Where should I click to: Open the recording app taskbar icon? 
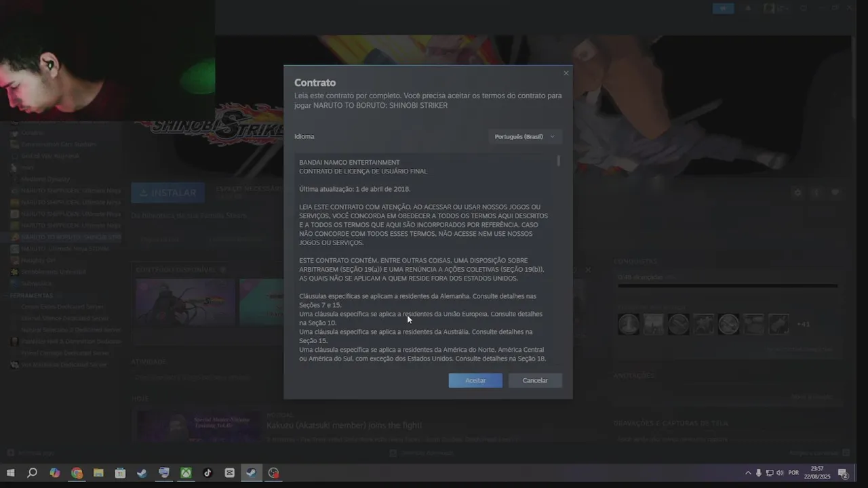point(273,473)
